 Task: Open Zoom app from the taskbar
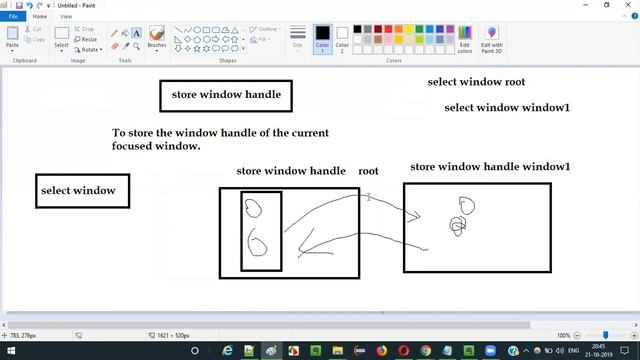coord(491,351)
